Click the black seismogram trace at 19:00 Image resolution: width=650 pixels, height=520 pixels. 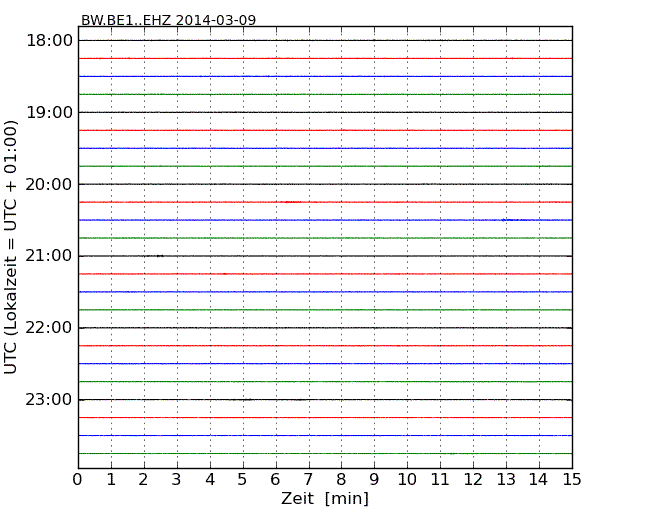point(325,112)
